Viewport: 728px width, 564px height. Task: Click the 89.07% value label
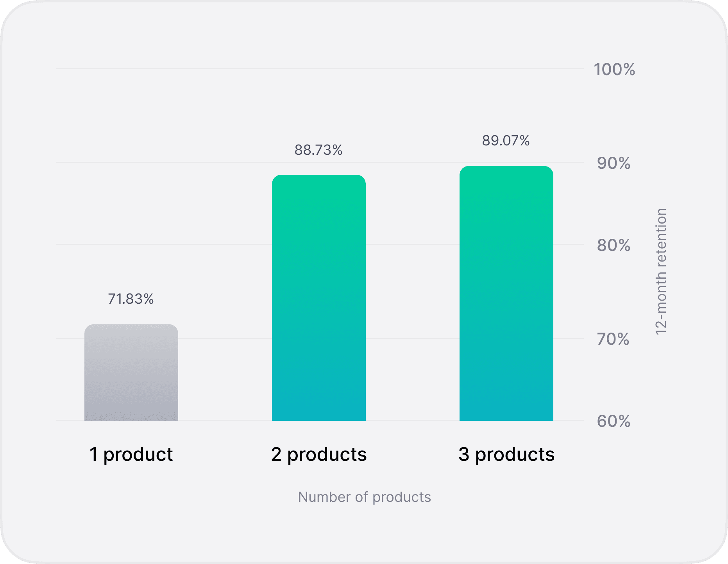click(x=506, y=141)
